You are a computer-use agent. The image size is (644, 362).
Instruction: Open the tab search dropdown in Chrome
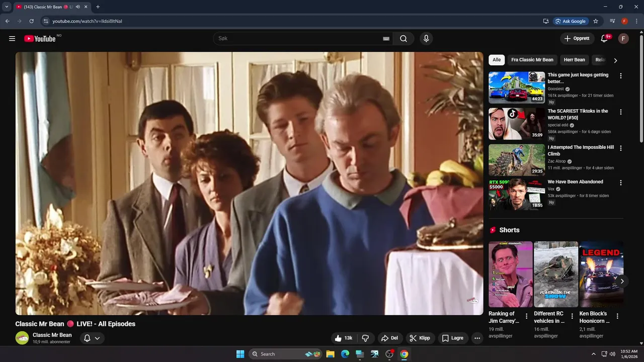pyautogui.click(x=7, y=7)
